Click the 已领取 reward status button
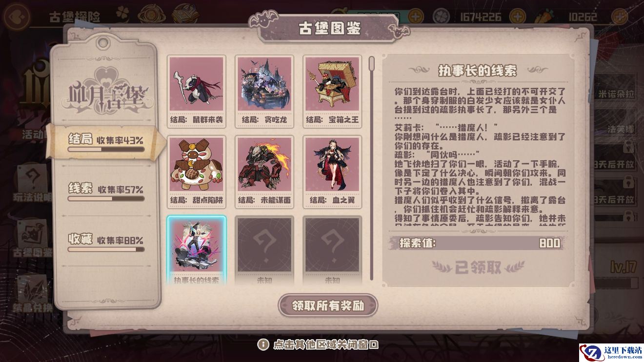This screenshot has height=362, width=644. click(478, 267)
